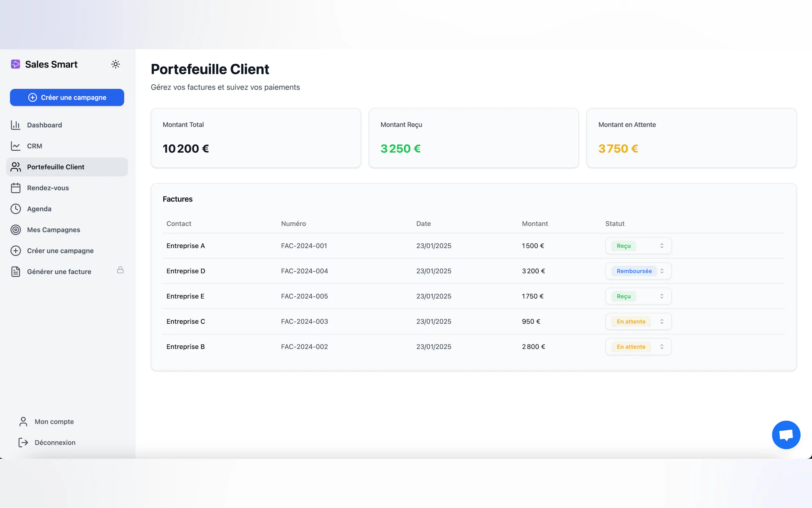The image size is (812, 508).
Task: Expand the Remboursée status dropdown for Entreprise D
Action: [638, 271]
